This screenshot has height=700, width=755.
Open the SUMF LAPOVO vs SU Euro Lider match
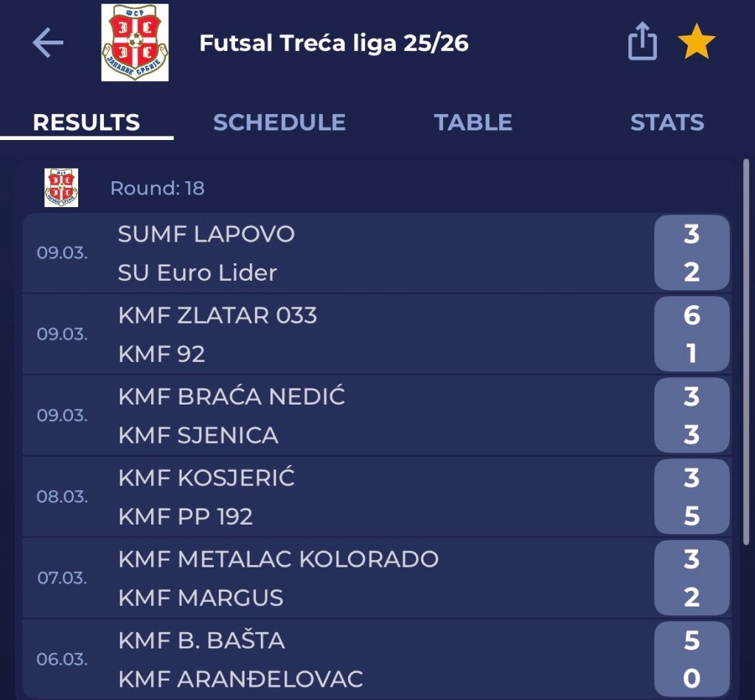point(332,253)
